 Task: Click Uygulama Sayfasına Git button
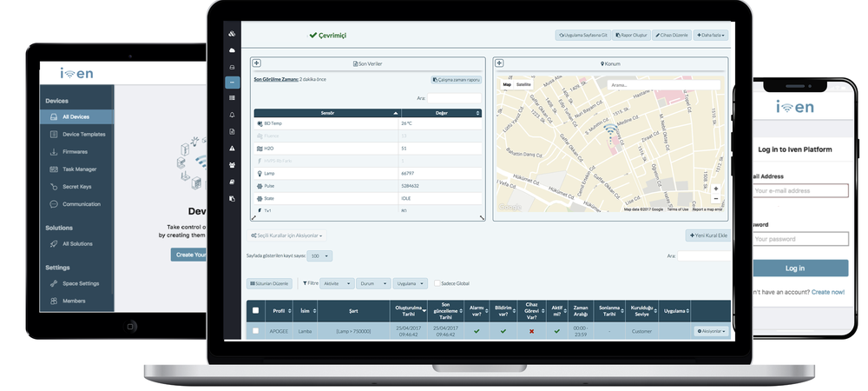[x=583, y=35]
